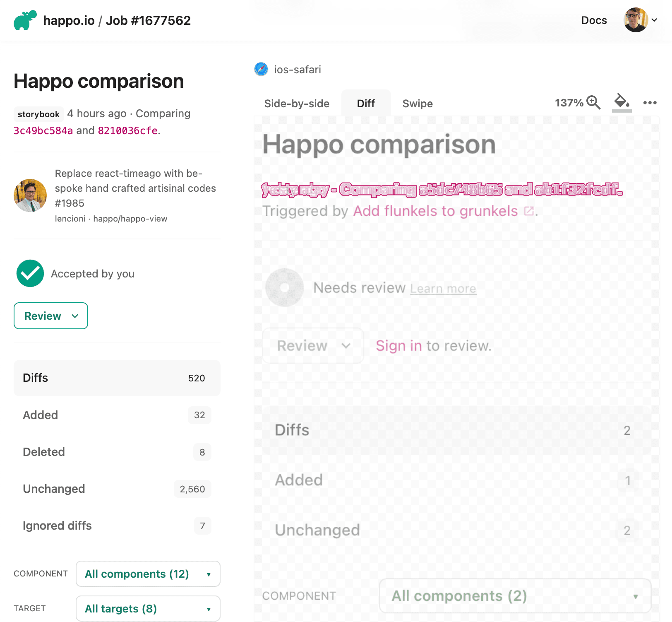Select the Deleted diffs filter row
Screen dimensions: 672x622
pyautogui.click(x=117, y=452)
